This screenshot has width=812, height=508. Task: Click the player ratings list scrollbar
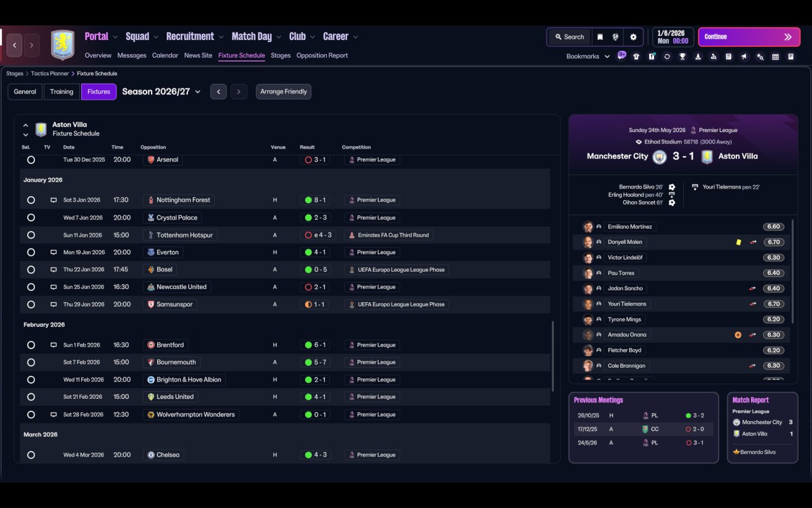(x=793, y=272)
